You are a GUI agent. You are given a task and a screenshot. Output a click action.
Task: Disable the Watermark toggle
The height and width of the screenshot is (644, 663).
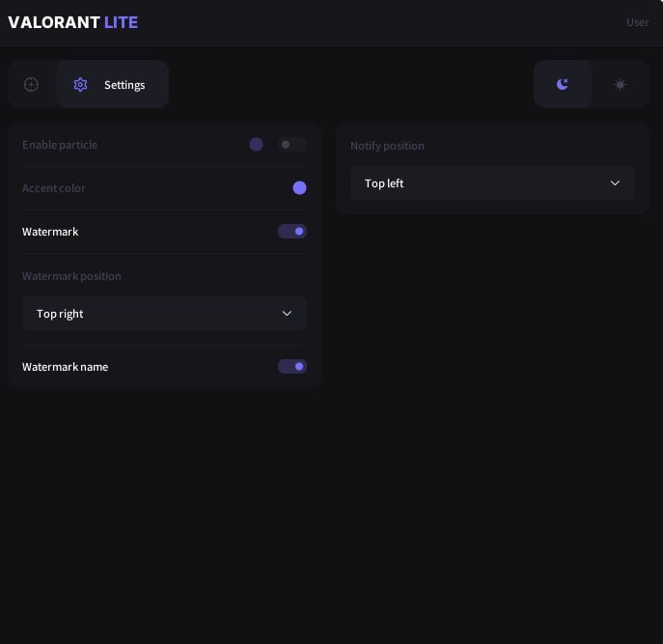point(291,232)
